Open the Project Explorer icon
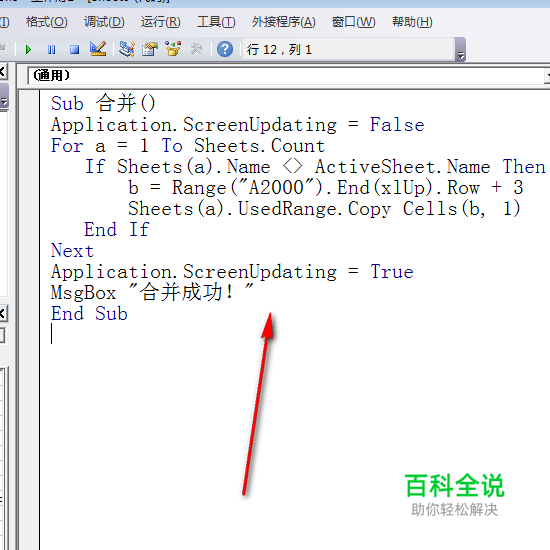 (x=127, y=49)
